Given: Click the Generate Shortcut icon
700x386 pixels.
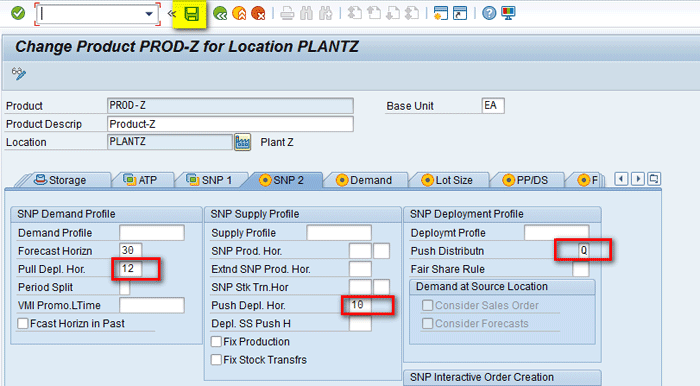Looking at the screenshot, I should (460, 13).
